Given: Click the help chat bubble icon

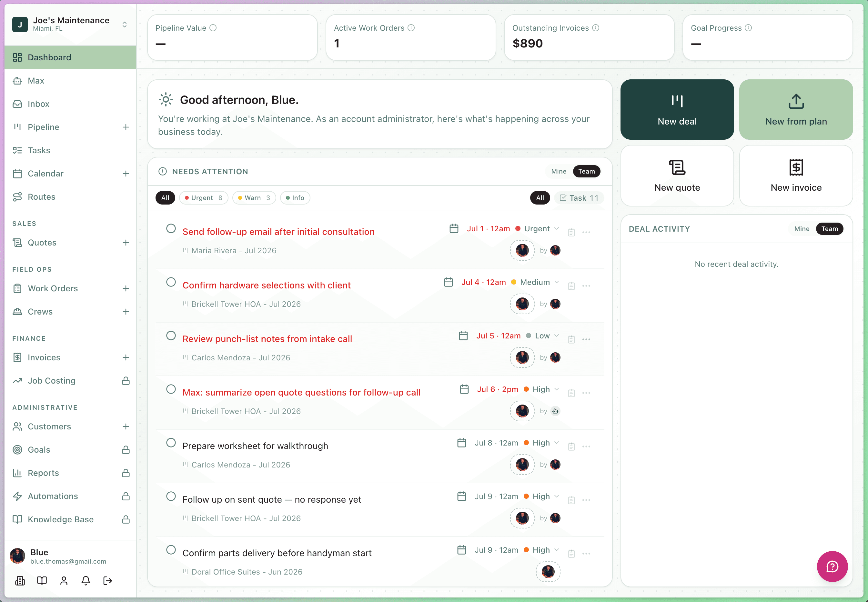Looking at the screenshot, I should 832,566.
